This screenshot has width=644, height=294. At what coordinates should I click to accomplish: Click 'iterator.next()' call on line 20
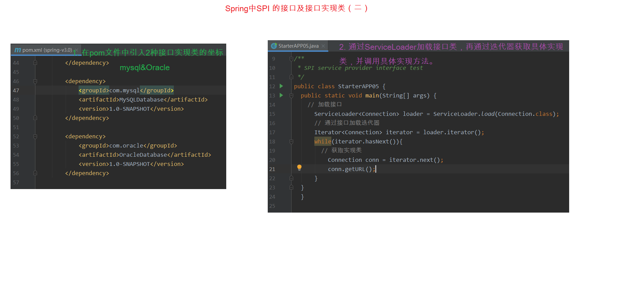point(414,160)
